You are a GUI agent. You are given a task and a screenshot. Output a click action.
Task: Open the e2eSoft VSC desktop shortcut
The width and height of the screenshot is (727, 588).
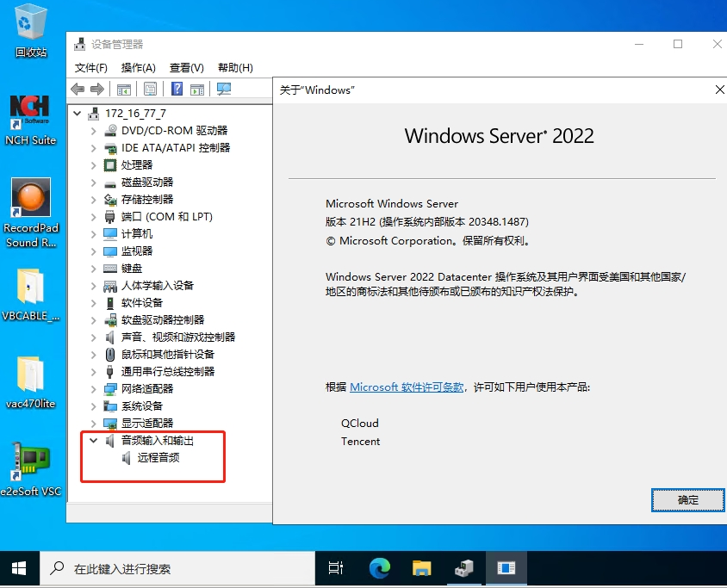[31, 469]
